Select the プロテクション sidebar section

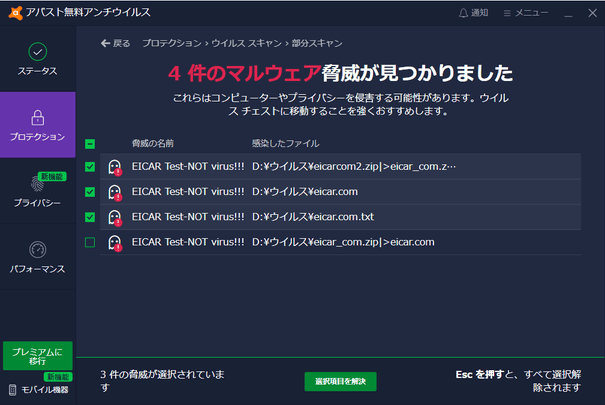point(37,125)
